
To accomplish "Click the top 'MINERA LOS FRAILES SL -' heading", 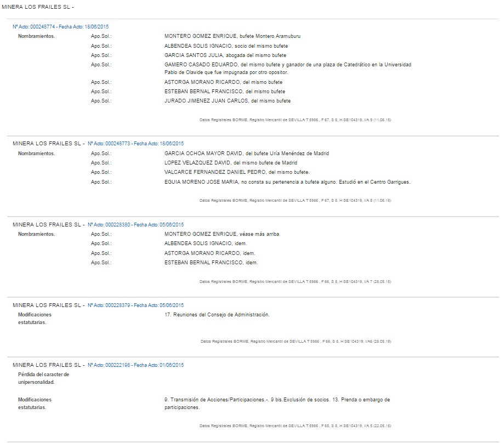I will 38,7.
